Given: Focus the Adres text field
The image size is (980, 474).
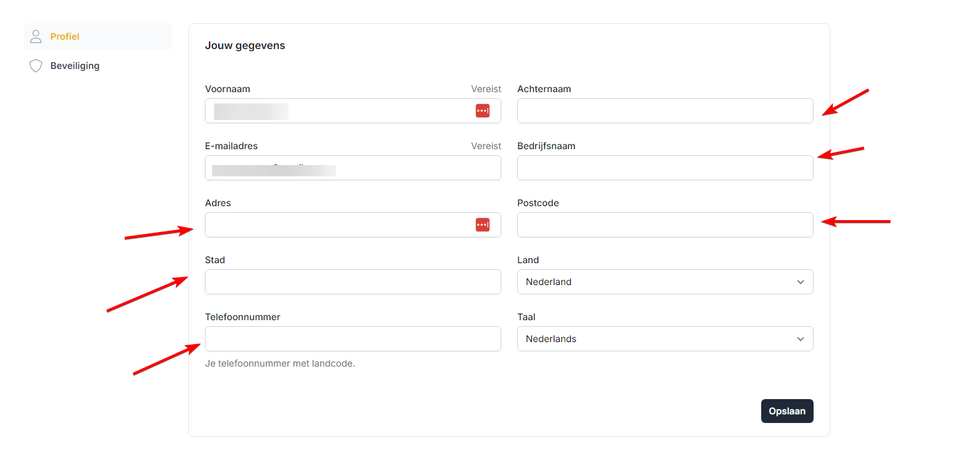Looking at the screenshot, I should tap(338, 225).
